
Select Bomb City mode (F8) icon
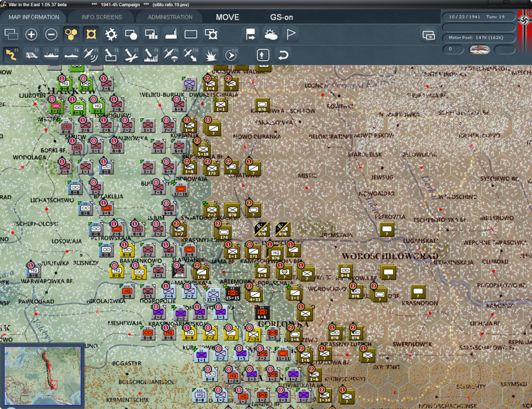pyautogui.click(x=151, y=54)
